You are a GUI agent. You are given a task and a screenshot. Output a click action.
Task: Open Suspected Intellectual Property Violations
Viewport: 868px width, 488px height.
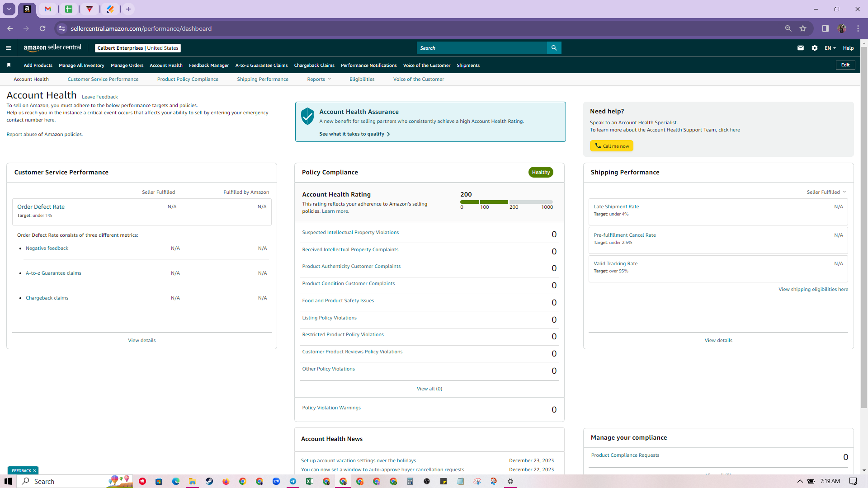350,233
